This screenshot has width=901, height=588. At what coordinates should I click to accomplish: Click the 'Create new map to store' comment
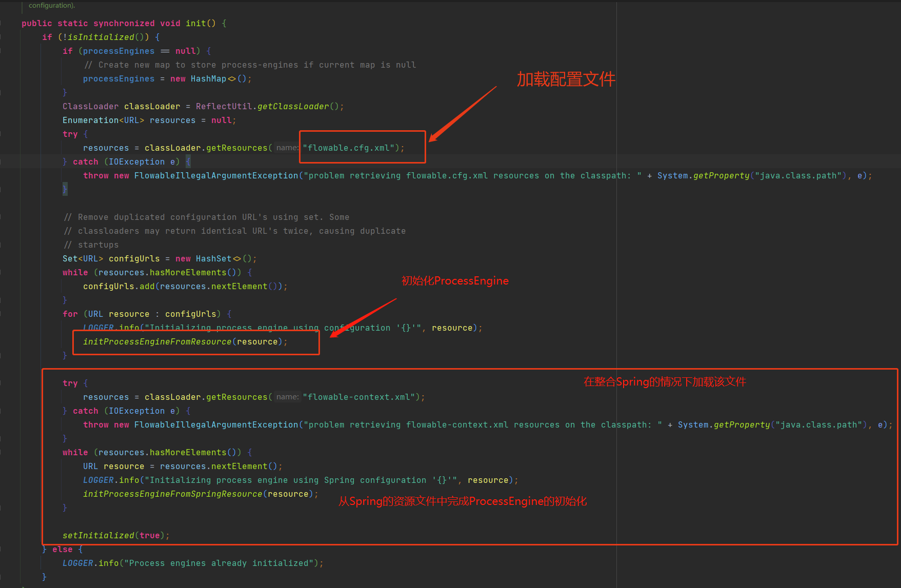click(x=250, y=65)
